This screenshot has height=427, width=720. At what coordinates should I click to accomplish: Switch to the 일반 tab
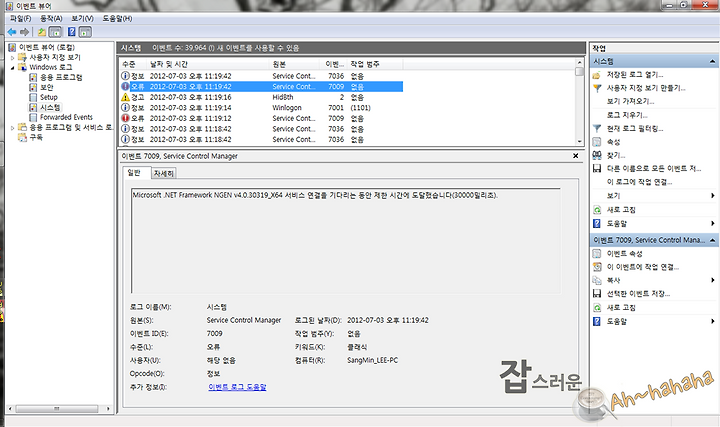coord(135,173)
